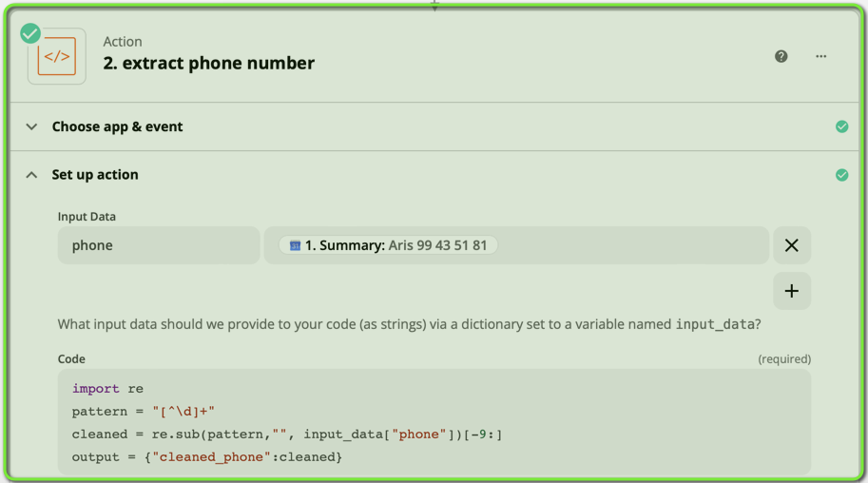Collapse the Set up action section
The image size is (868, 483).
(32, 175)
